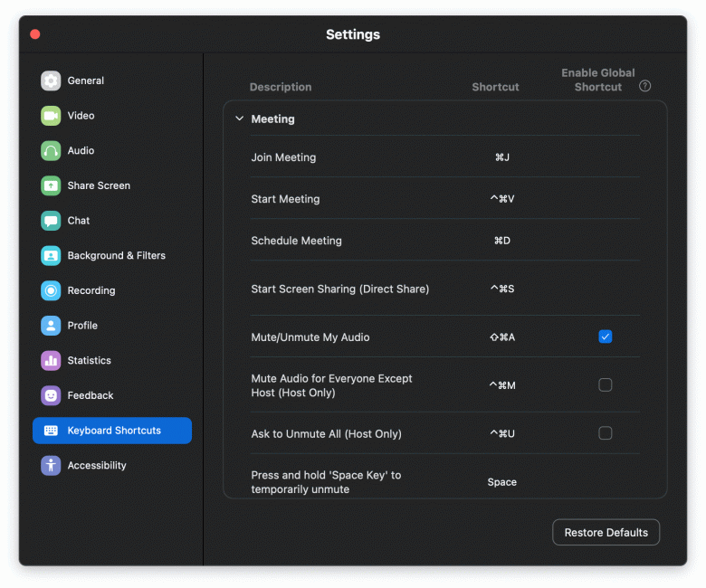
Task: Click the Recording circle icon
Action: tap(51, 290)
